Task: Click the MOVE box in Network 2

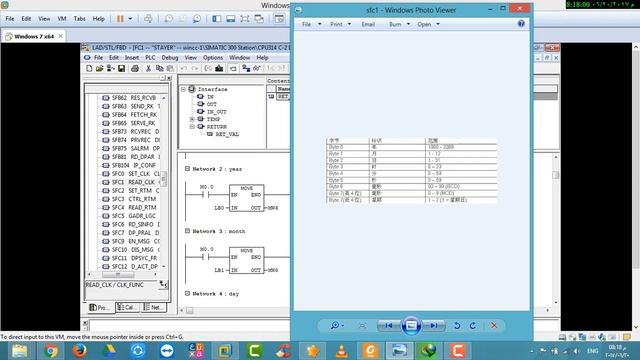Action: point(247,198)
